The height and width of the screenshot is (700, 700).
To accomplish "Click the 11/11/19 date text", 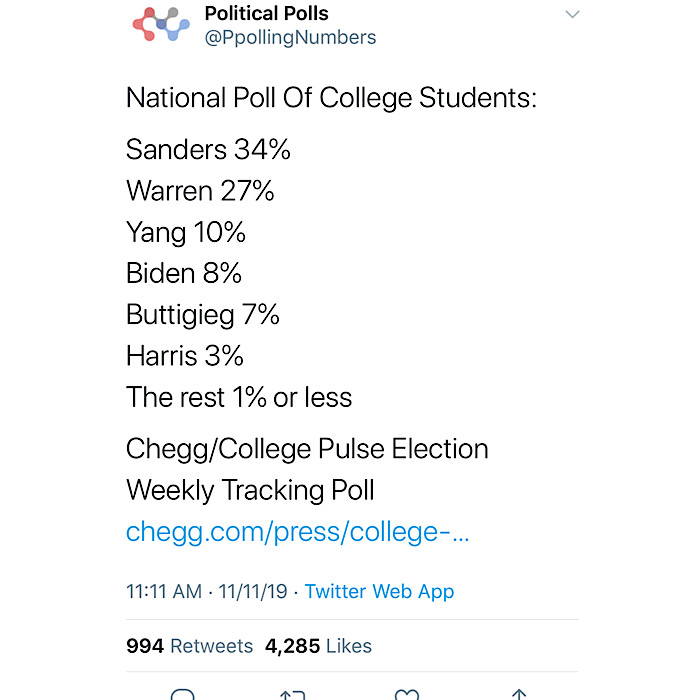I will point(253,592).
